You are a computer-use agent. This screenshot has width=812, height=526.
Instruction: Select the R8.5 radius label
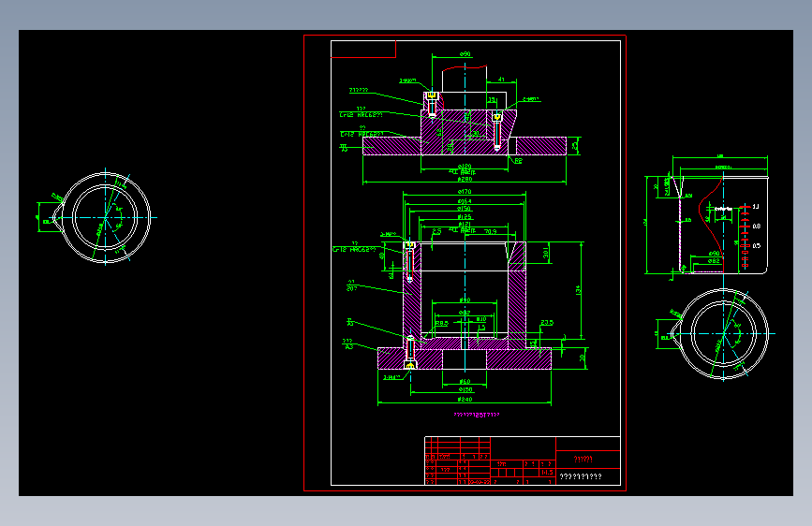[x=441, y=324]
